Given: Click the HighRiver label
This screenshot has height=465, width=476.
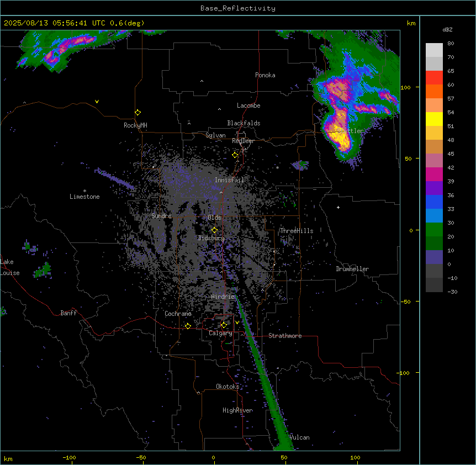Looking at the screenshot, I should click(237, 410).
